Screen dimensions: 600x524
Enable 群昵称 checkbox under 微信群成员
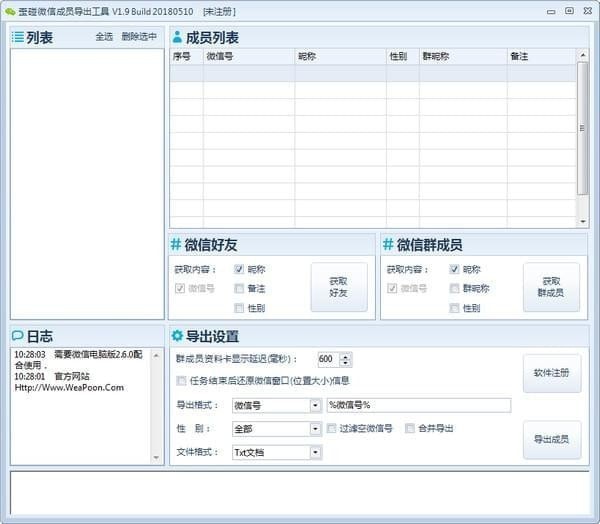pyautogui.click(x=455, y=288)
